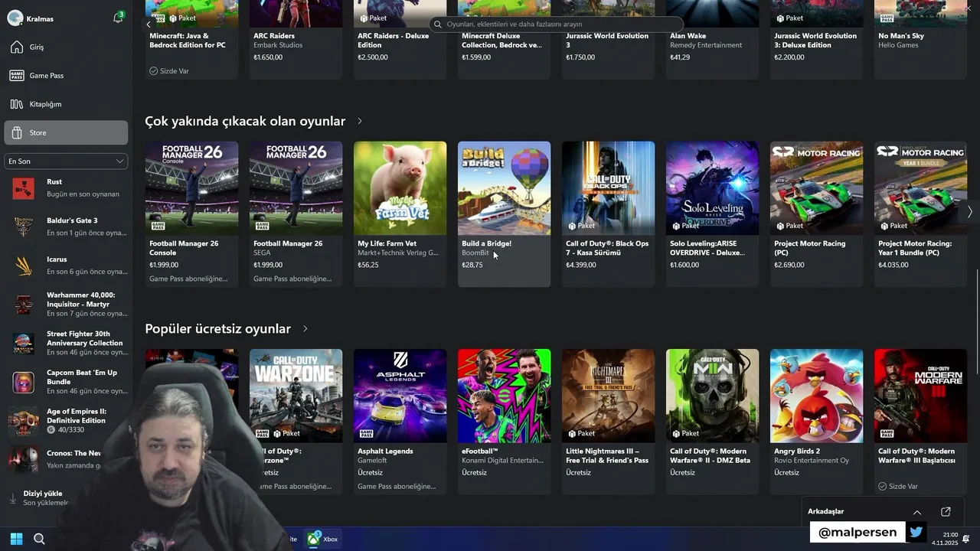
Task: Go back with the left arrow
Action: pos(149,24)
